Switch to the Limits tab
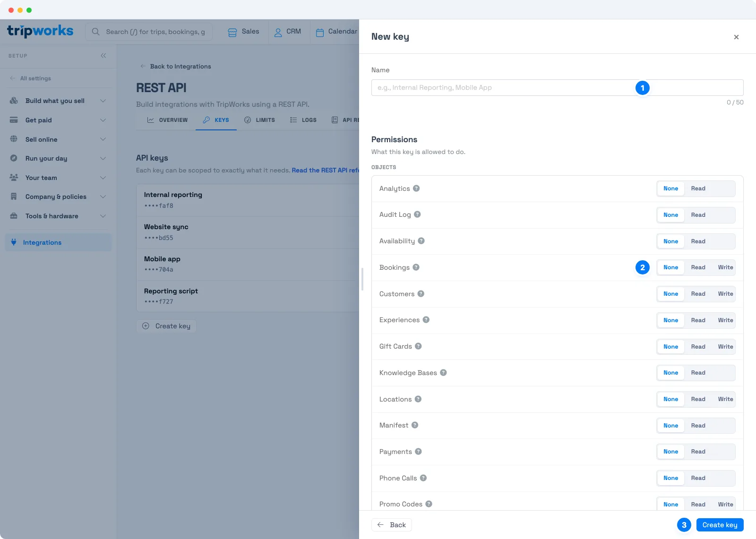The height and width of the screenshot is (539, 756). (x=259, y=120)
